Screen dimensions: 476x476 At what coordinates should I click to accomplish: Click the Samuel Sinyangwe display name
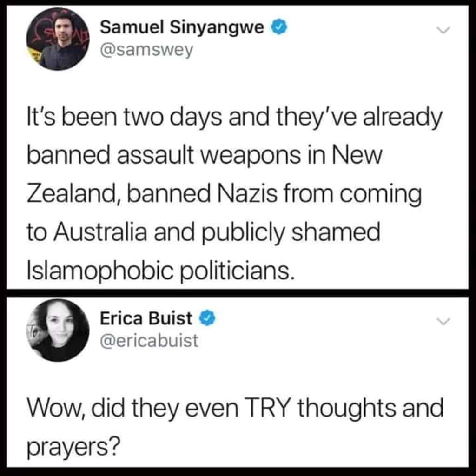click(x=182, y=27)
